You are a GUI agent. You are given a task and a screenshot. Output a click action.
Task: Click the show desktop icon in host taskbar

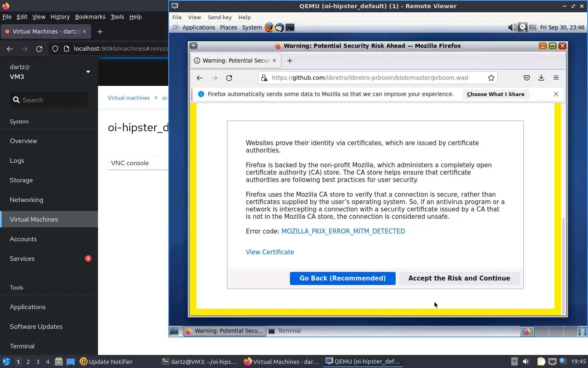click(x=71, y=361)
